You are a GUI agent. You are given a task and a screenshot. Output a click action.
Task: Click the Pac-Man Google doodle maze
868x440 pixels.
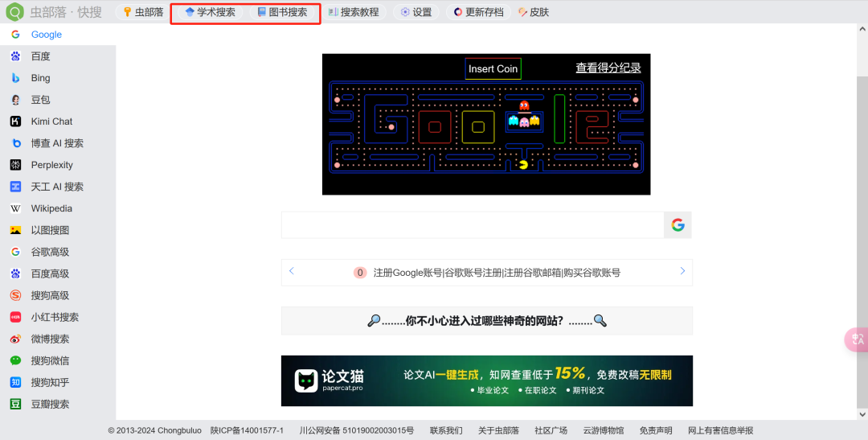tap(486, 128)
